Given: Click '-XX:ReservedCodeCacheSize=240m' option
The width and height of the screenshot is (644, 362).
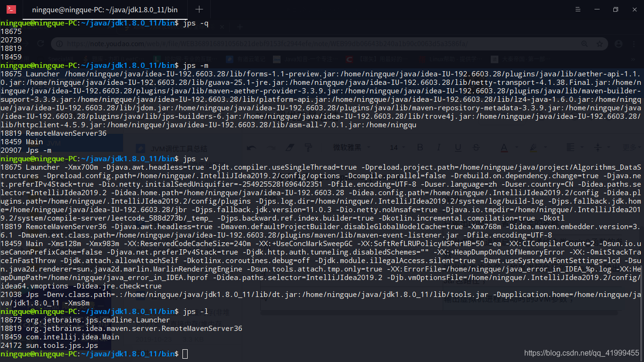Looking at the screenshot, I should (187, 244).
